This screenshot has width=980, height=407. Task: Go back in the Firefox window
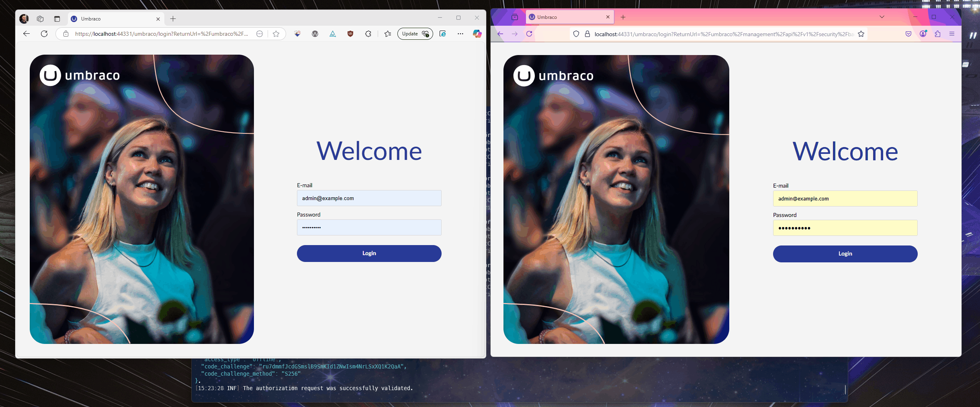[x=500, y=34]
